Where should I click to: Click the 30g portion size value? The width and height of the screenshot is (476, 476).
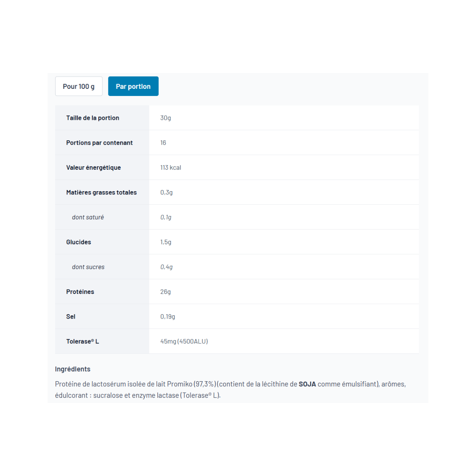[x=165, y=118]
